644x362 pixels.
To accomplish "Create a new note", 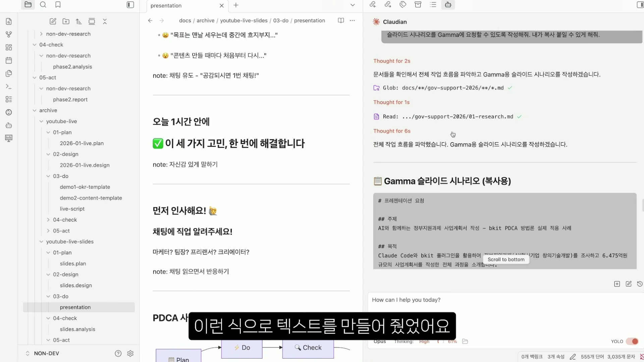I will (53, 21).
